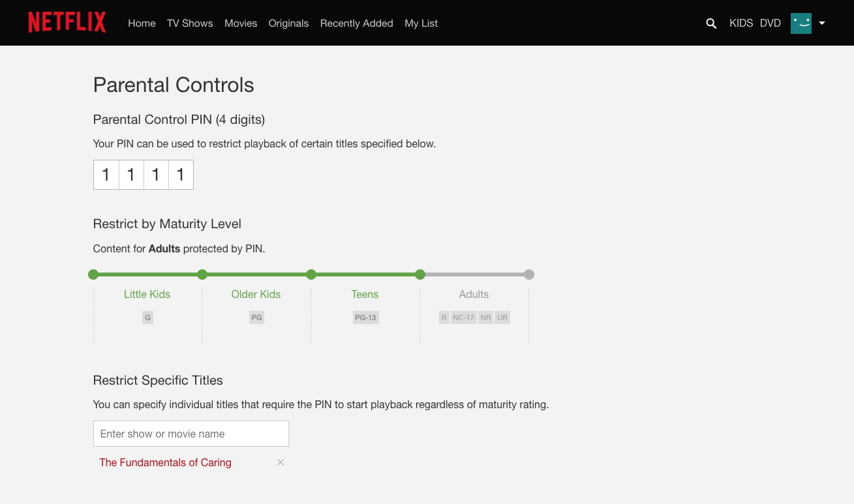Expand the profile dropdown arrow
The width and height of the screenshot is (854, 504).
(x=822, y=23)
